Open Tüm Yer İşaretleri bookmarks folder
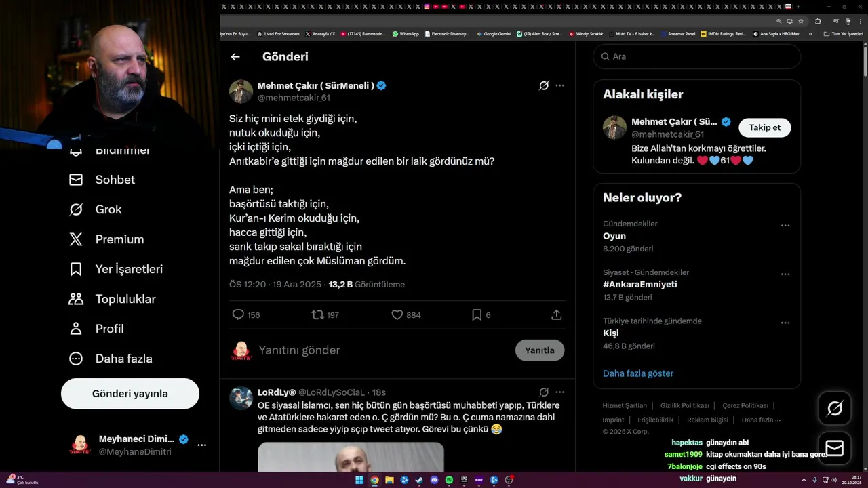868x488 pixels. click(843, 34)
